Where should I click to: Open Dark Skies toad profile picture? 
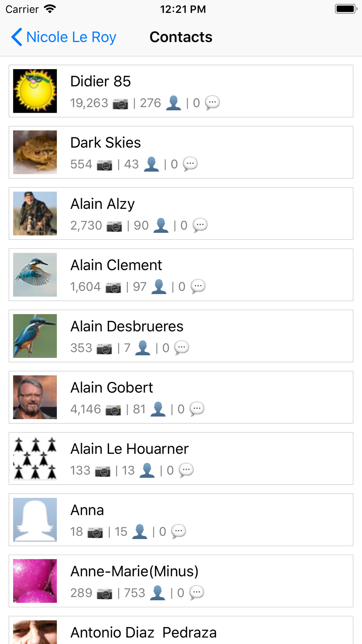pos(35,152)
